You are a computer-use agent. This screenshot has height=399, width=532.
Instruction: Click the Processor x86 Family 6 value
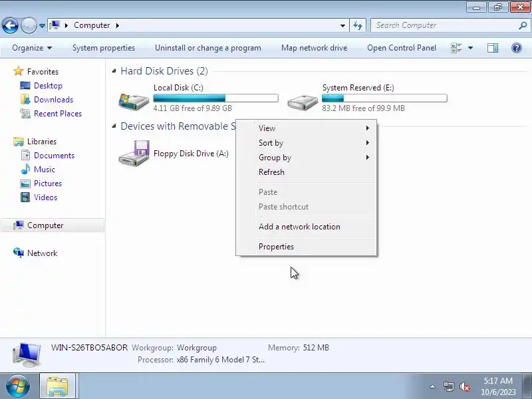[221, 360]
